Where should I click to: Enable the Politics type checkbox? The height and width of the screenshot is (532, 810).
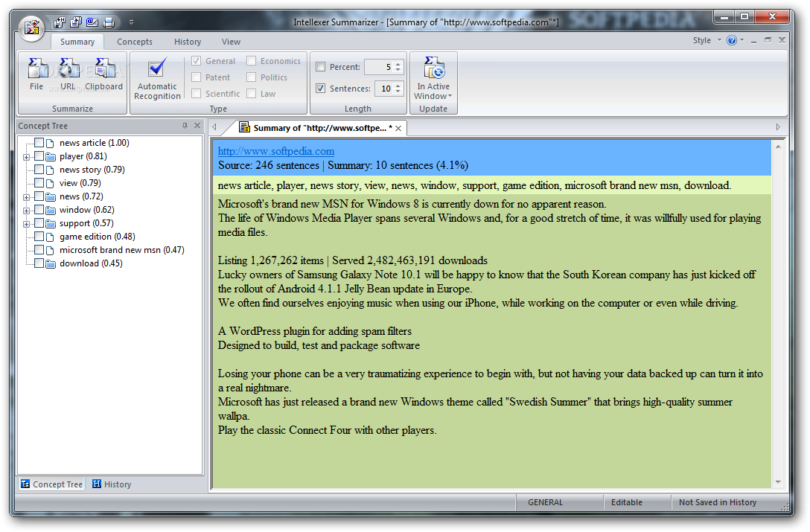[252, 77]
